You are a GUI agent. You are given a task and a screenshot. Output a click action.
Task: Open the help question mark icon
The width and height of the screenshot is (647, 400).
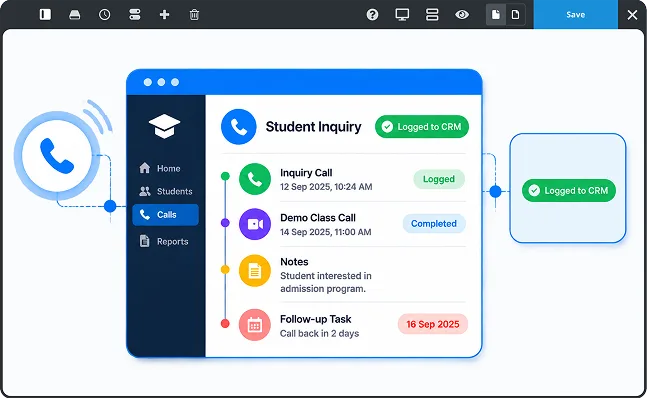pyautogui.click(x=372, y=14)
